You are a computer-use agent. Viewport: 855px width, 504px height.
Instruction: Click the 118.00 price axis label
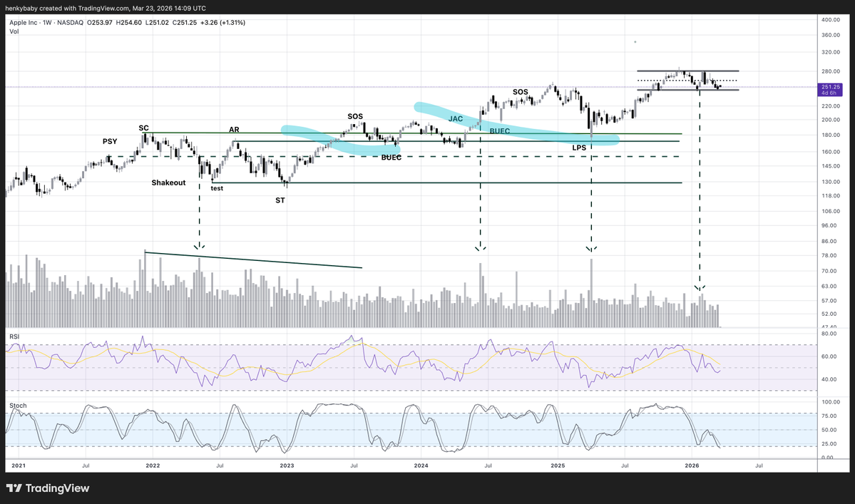(831, 195)
